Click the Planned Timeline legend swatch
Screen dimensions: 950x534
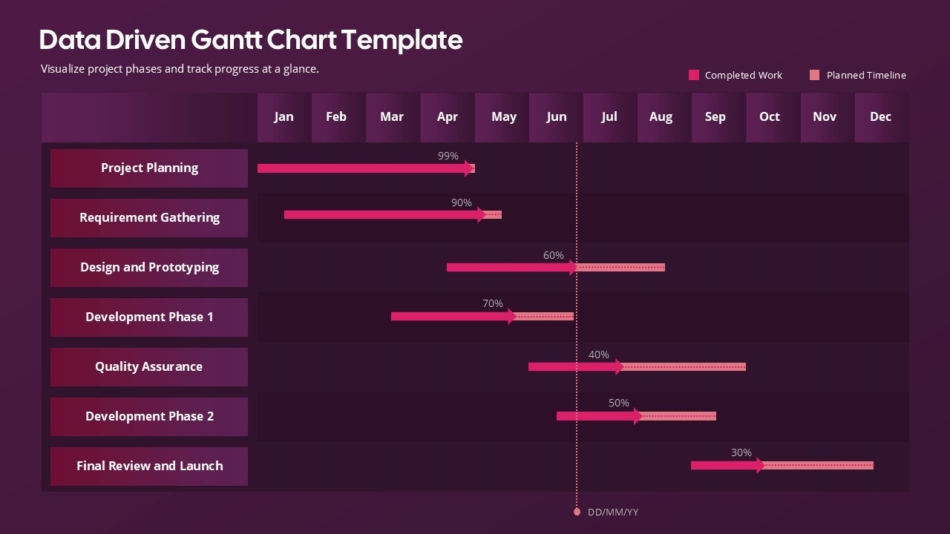pyautogui.click(x=815, y=75)
